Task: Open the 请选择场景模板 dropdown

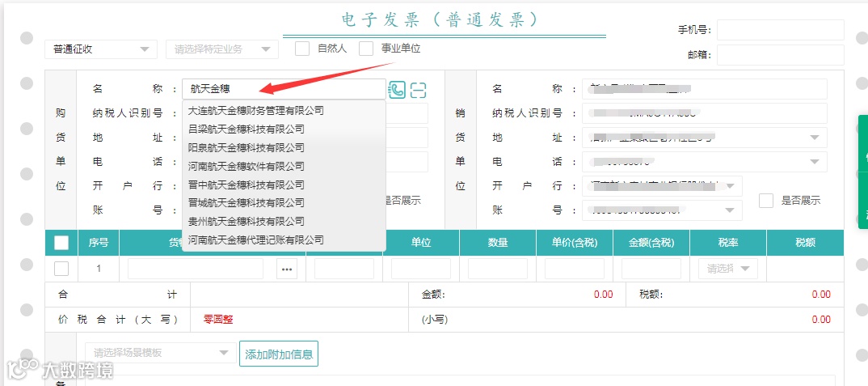Action: (x=161, y=353)
